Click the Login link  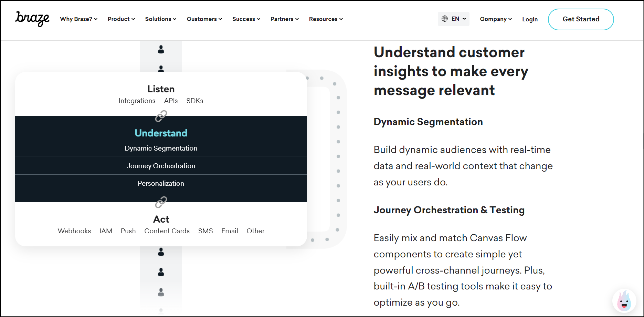tap(530, 19)
